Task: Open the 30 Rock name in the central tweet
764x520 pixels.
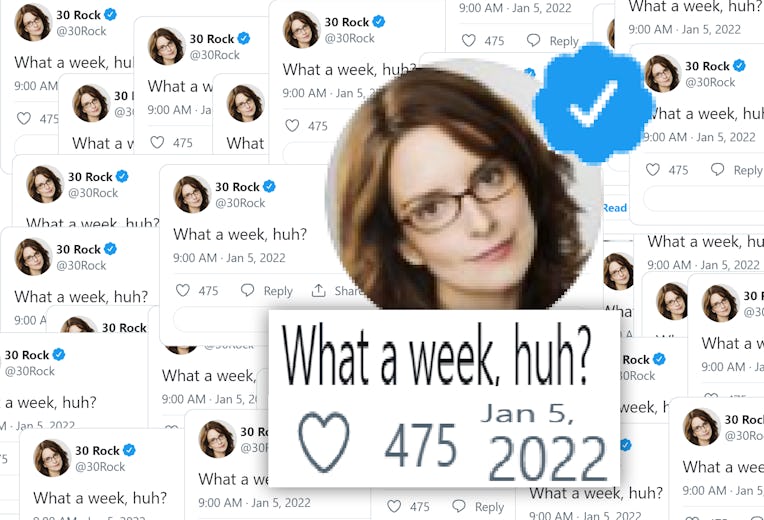Action: [237, 187]
